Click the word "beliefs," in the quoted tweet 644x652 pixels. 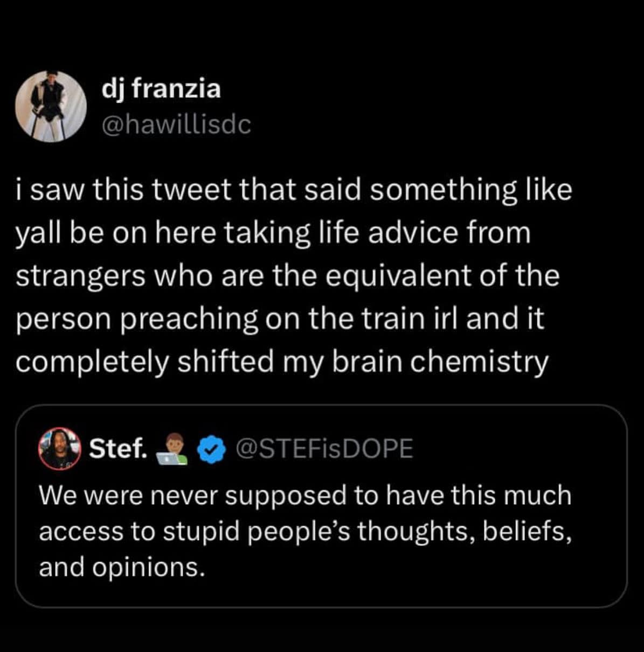(x=527, y=531)
